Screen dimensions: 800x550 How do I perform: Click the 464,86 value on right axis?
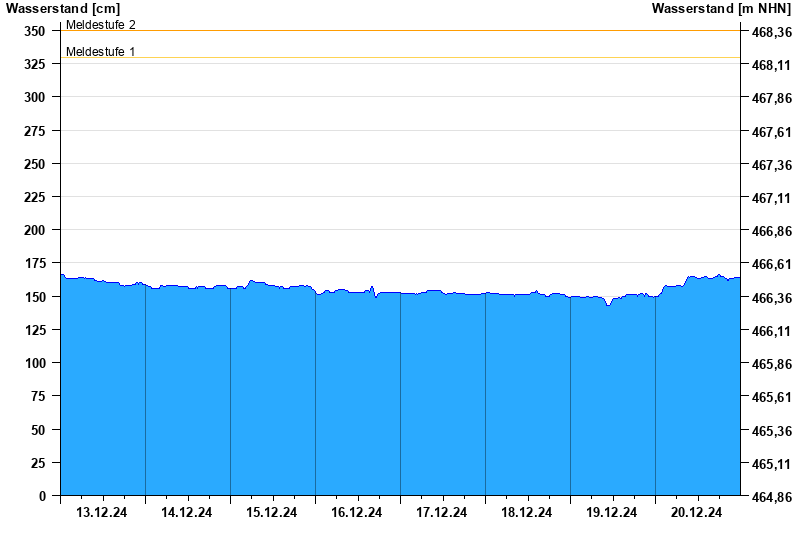pyautogui.click(x=771, y=496)
